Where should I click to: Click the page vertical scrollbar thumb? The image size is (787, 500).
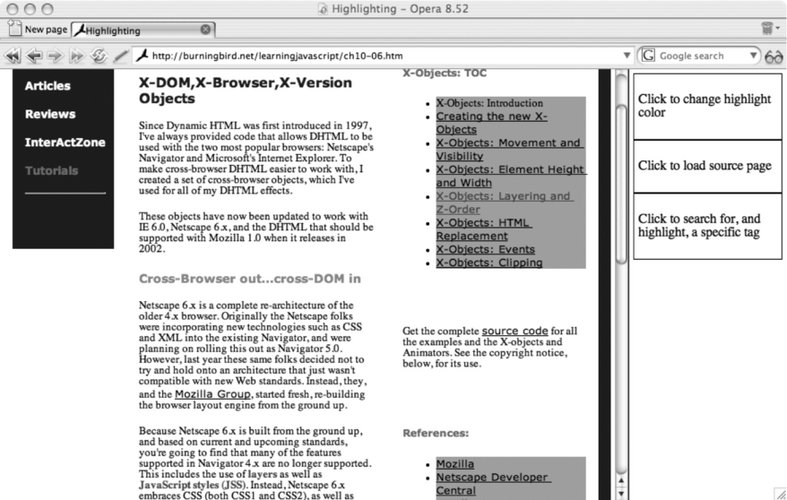click(x=621, y=184)
